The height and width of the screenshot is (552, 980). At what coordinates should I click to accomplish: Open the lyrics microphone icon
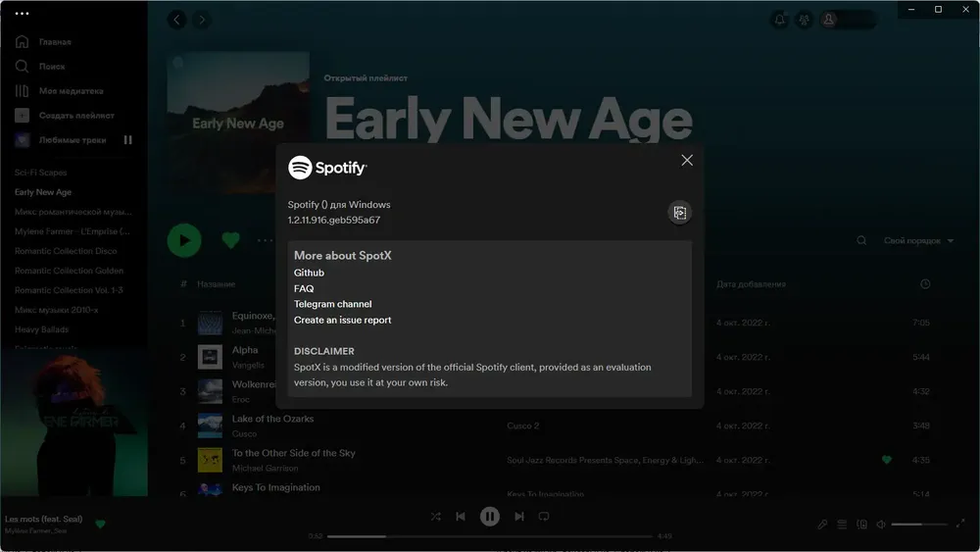tap(822, 524)
